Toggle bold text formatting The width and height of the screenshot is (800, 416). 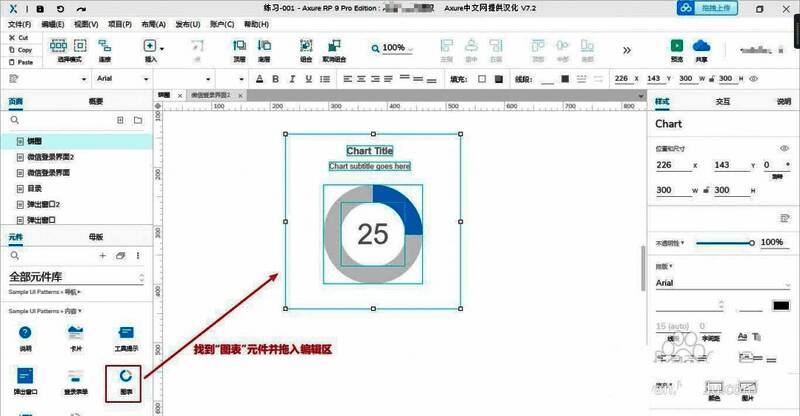pos(260,80)
